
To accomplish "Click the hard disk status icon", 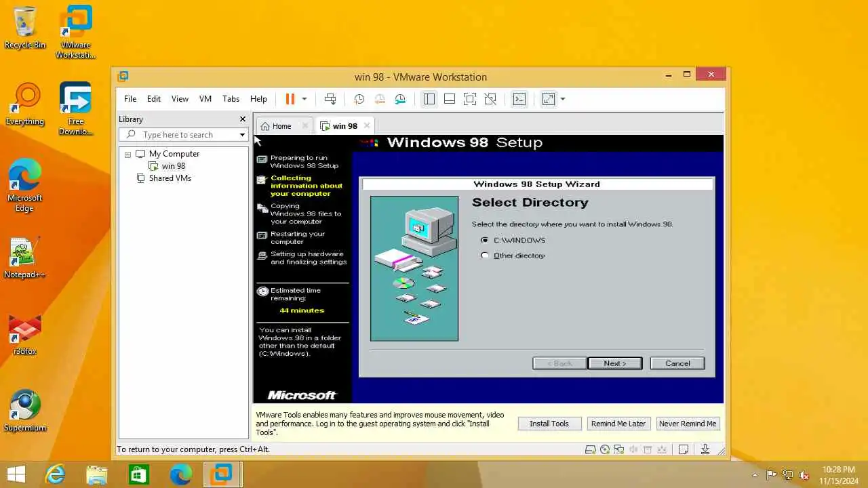I will (590, 449).
